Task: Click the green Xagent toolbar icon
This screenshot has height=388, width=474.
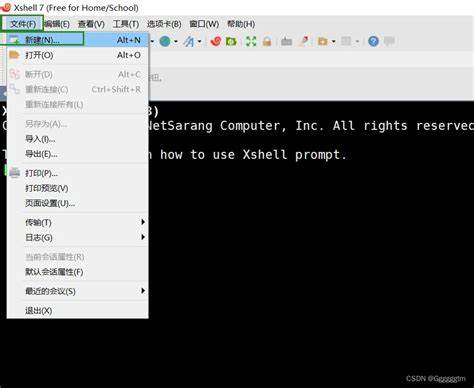Action: click(x=231, y=41)
